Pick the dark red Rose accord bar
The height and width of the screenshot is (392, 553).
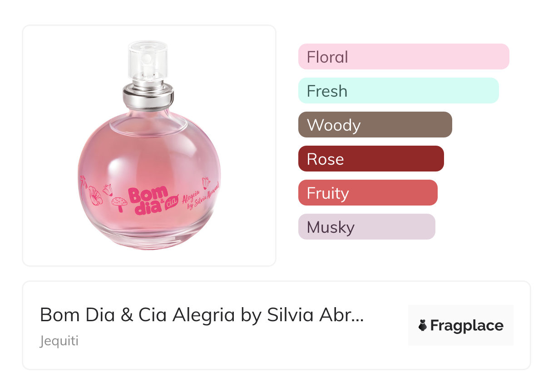coord(370,159)
